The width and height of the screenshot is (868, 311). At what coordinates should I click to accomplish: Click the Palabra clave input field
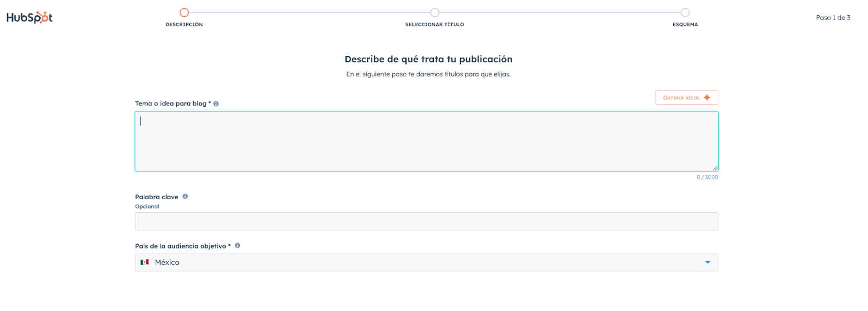click(426, 221)
